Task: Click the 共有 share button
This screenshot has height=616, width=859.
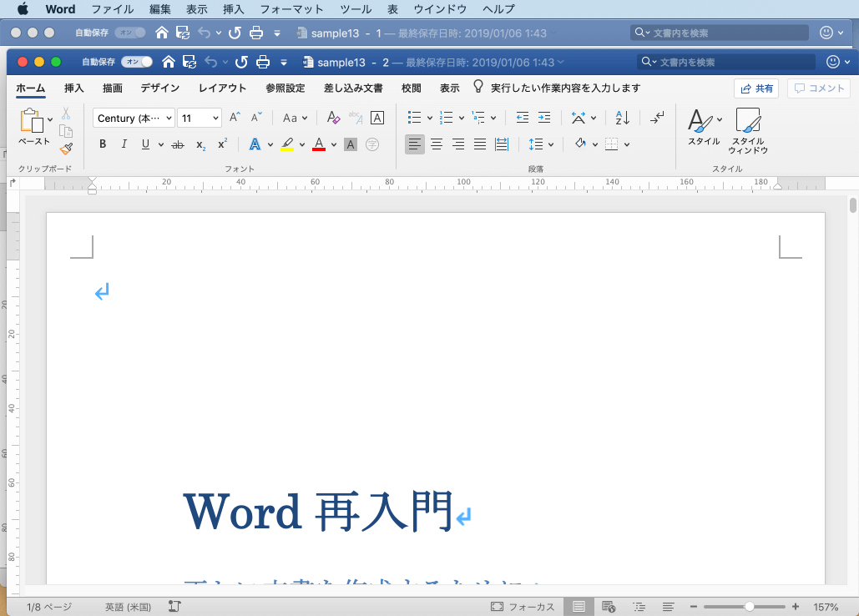Action: [x=756, y=88]
